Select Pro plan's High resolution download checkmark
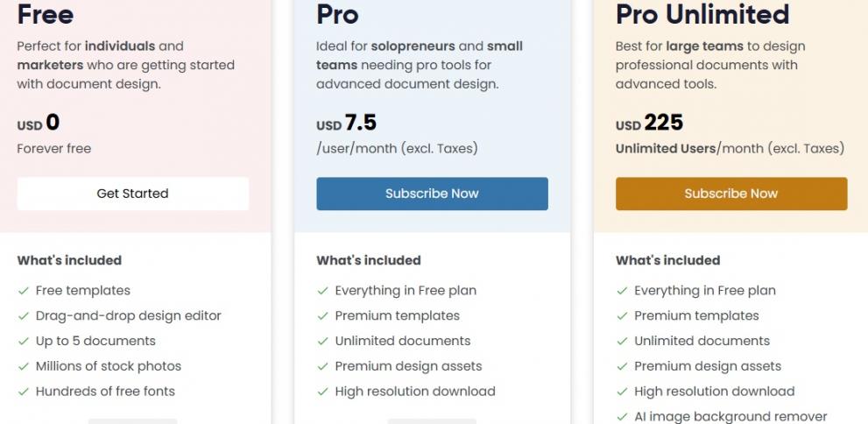 323,392
